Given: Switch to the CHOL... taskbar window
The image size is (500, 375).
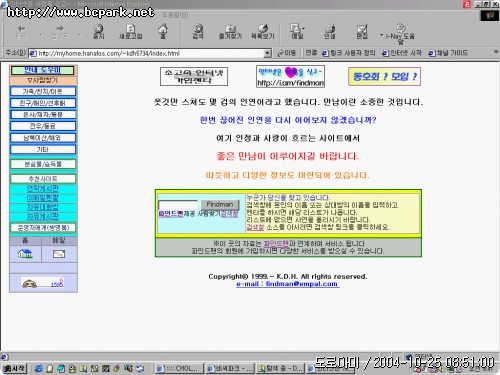Looking at the screenshot, I should (x=179, y=368).
